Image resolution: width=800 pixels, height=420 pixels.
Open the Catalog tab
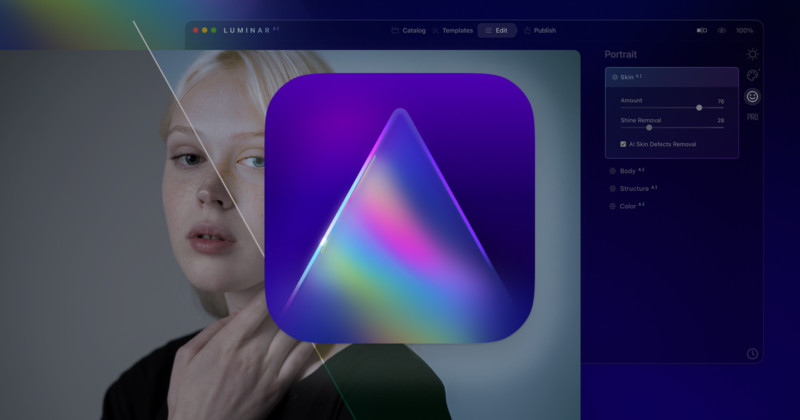pyautogui.click(x=408, y=31)
